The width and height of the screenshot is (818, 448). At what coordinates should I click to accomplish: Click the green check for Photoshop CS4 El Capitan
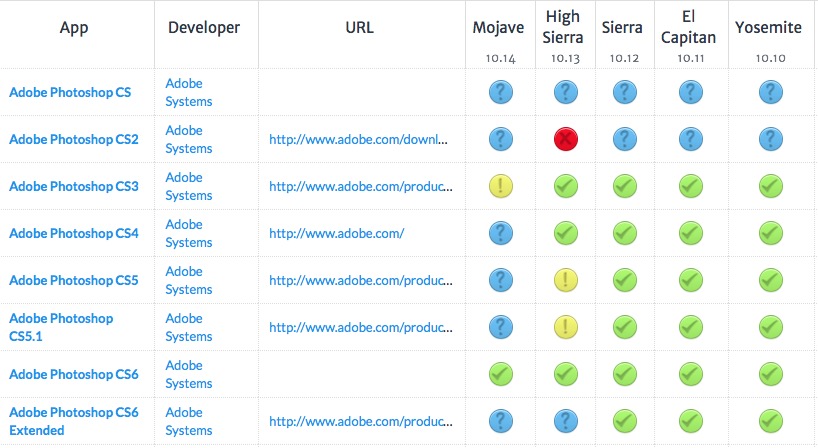tap(691, 233)
